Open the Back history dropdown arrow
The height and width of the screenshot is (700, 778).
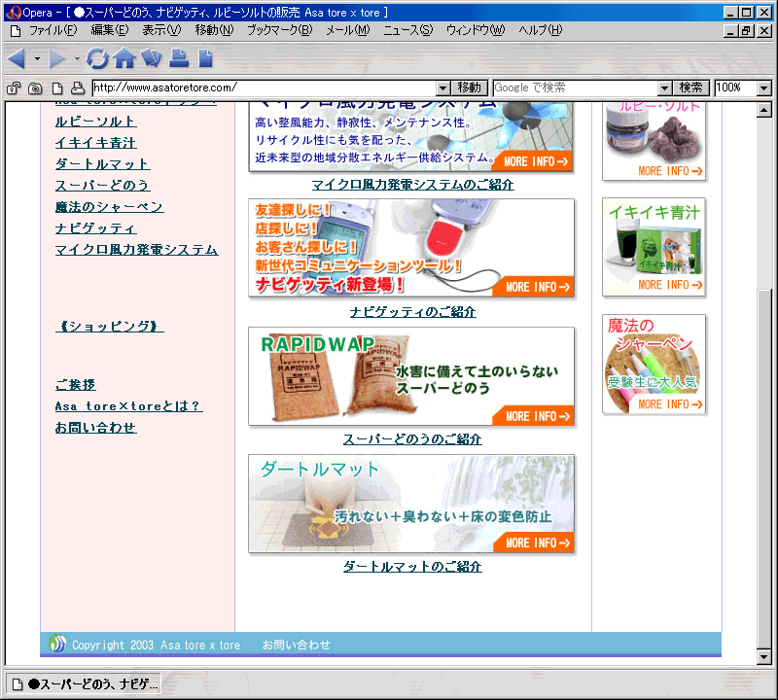point(37,59)
